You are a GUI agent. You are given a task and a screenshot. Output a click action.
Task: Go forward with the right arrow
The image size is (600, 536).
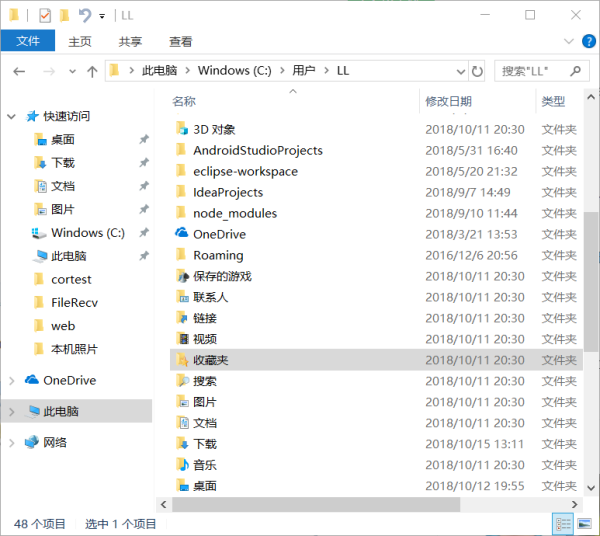[49, 71]
